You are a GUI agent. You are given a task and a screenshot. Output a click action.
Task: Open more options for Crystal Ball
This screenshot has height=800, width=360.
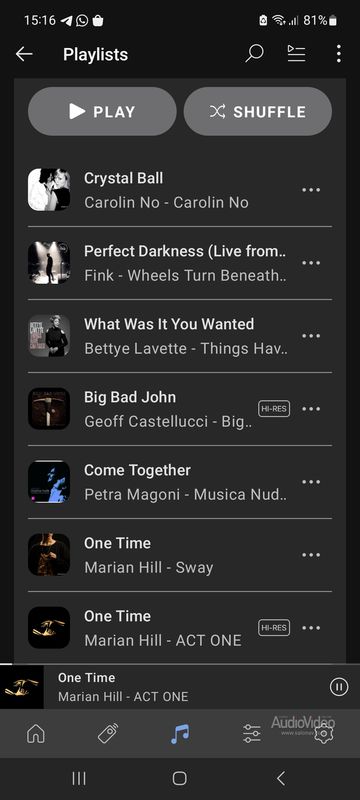coord(311,190)
